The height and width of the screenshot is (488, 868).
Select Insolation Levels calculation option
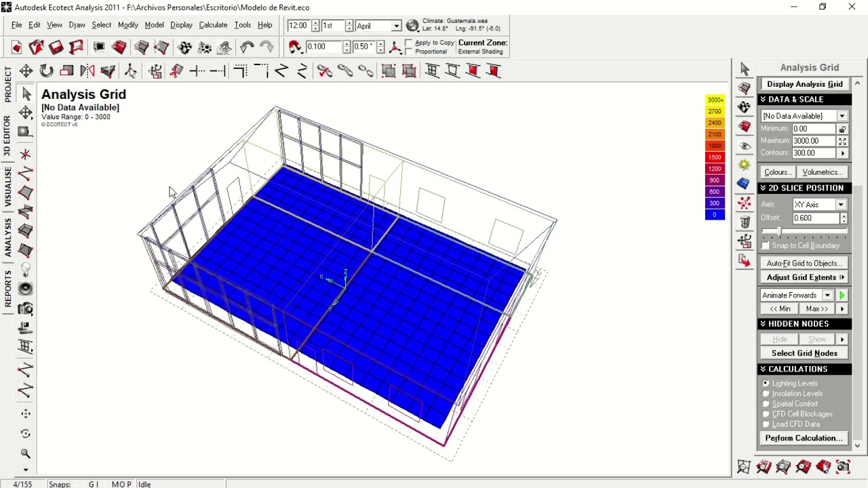(x=766, y=394)
